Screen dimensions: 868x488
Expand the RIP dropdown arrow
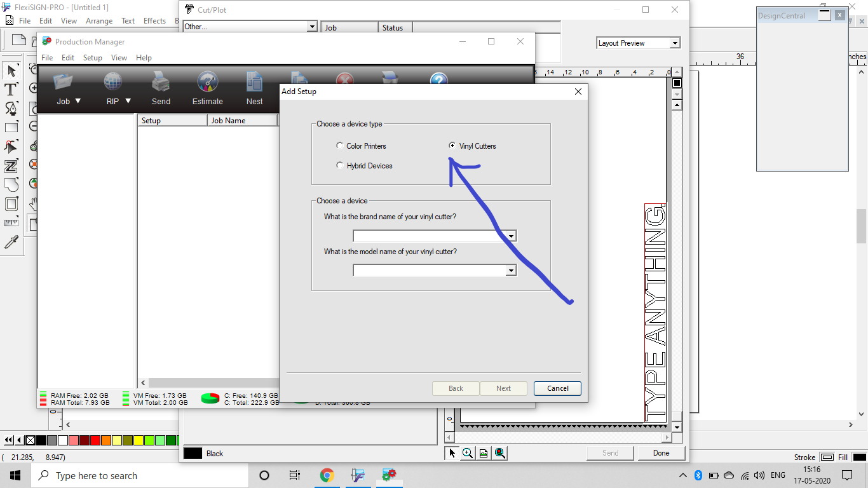click(128, 101)
